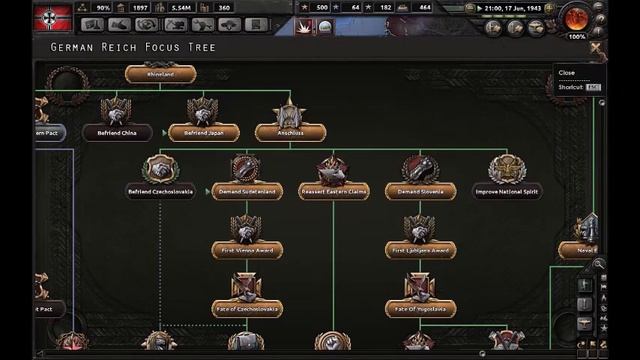Open the German Reich flag country panel

[53, 18]
